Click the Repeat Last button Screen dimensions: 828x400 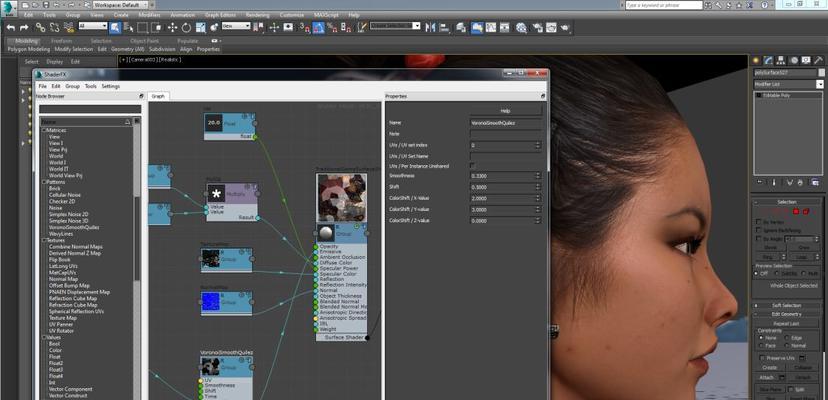point(786,323)
